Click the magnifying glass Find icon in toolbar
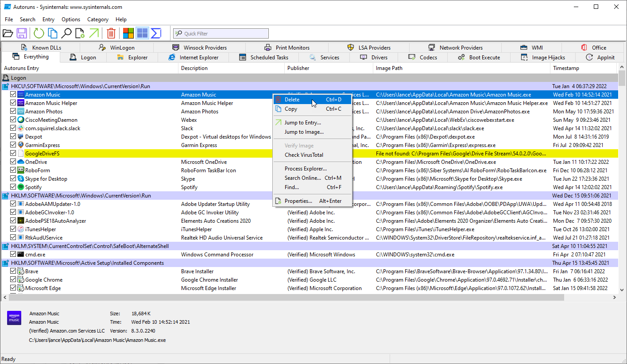The height and width of the screenshot is (364, 627). 66,33
